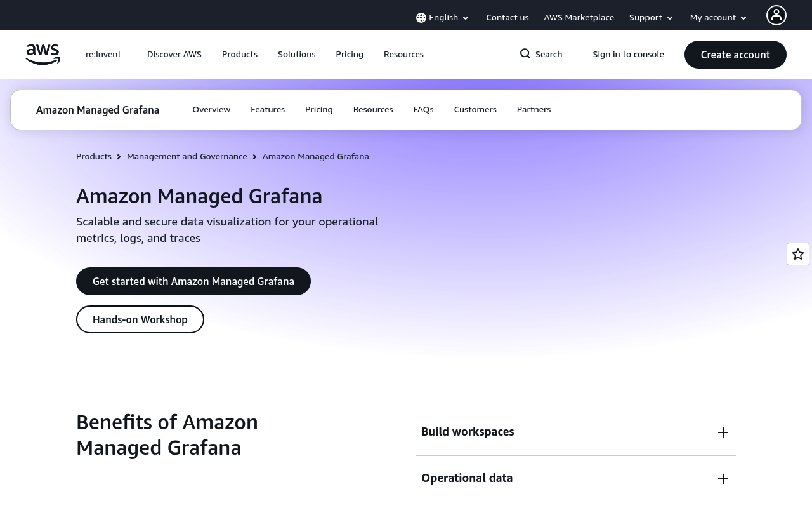
Task: Click the Products breadcrumb link
Action: (94, 156)
